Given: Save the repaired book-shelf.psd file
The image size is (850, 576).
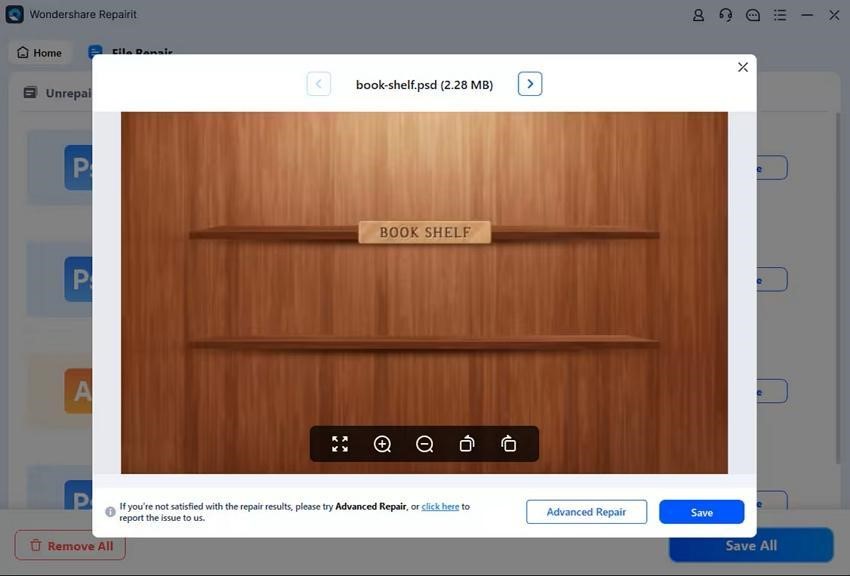Looking at the screenshot, I should click(x=701, y=512).
